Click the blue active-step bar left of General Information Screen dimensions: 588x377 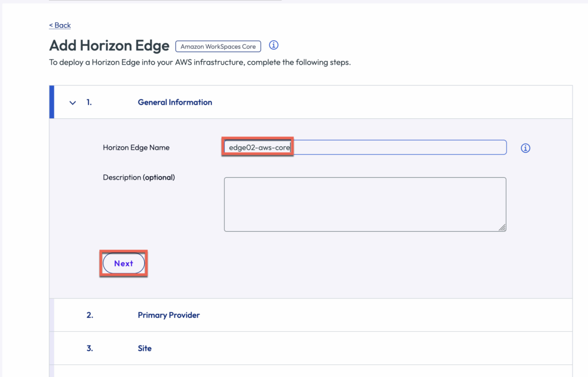[x=52, y=102]
